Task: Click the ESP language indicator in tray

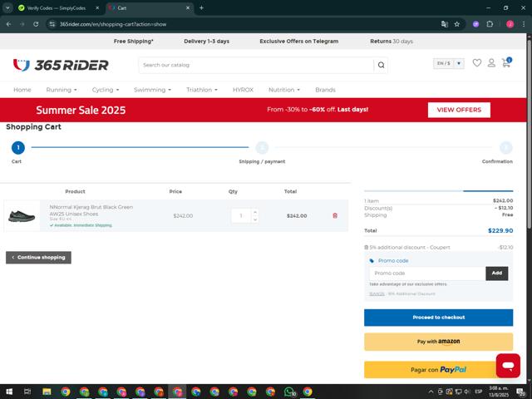Action: click(x=479, y=392)
